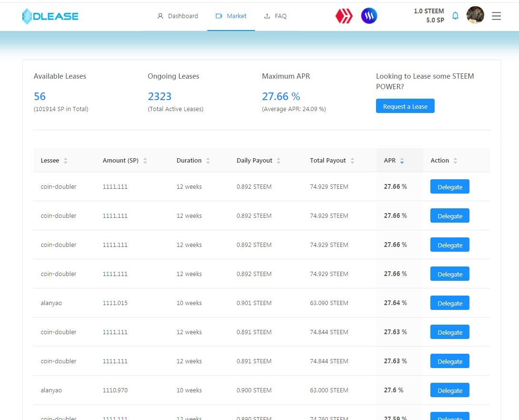Click the 27.6 % APR cell
The width and height of the screenshot is (519, 420).
[x=394, y=390]
